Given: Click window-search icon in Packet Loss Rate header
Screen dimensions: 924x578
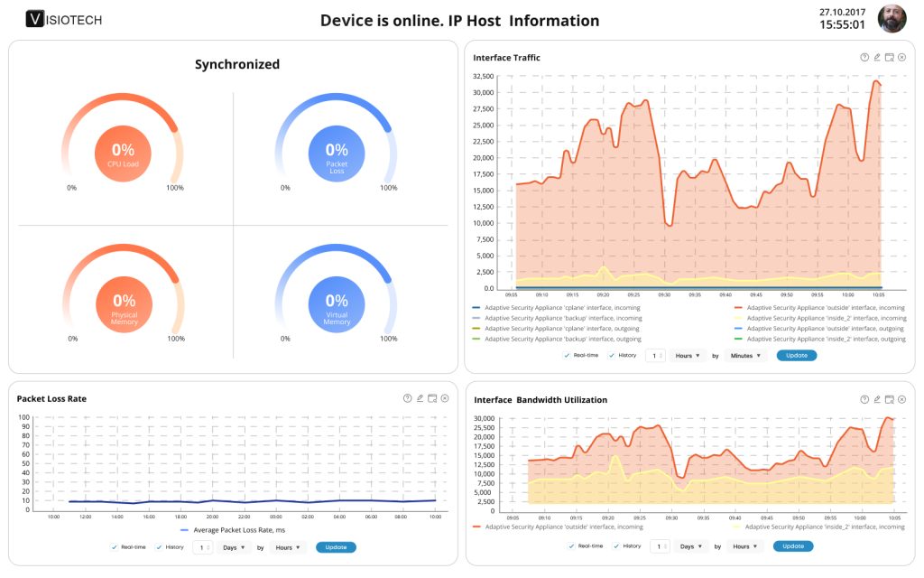Looking at the screenshot, I should click(431, 398).
